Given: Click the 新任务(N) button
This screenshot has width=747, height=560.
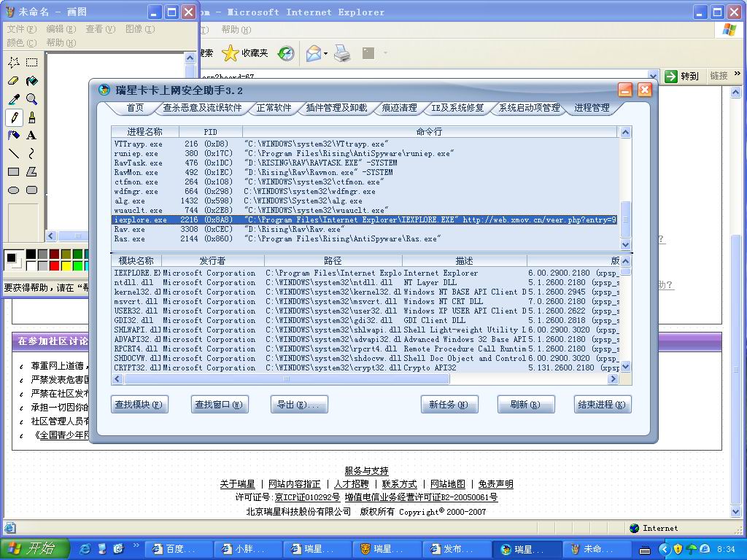Looking at the screenshot, I should coord(449,405).
